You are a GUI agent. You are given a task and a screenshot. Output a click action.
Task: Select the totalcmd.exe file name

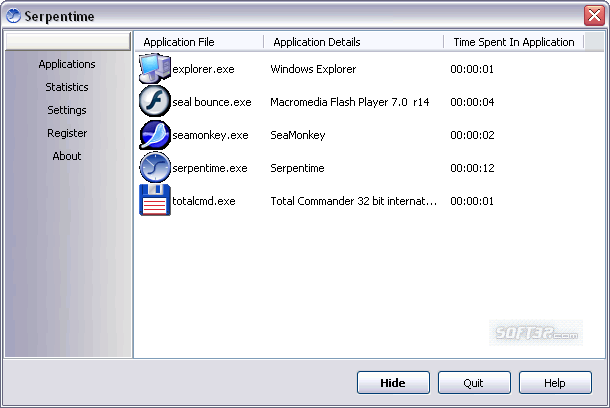coord(204,201)
